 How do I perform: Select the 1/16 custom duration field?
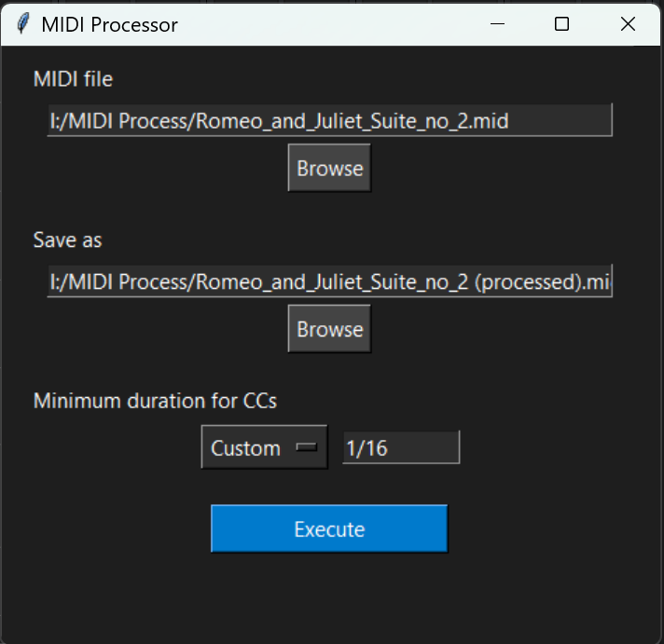pos(401,448)
